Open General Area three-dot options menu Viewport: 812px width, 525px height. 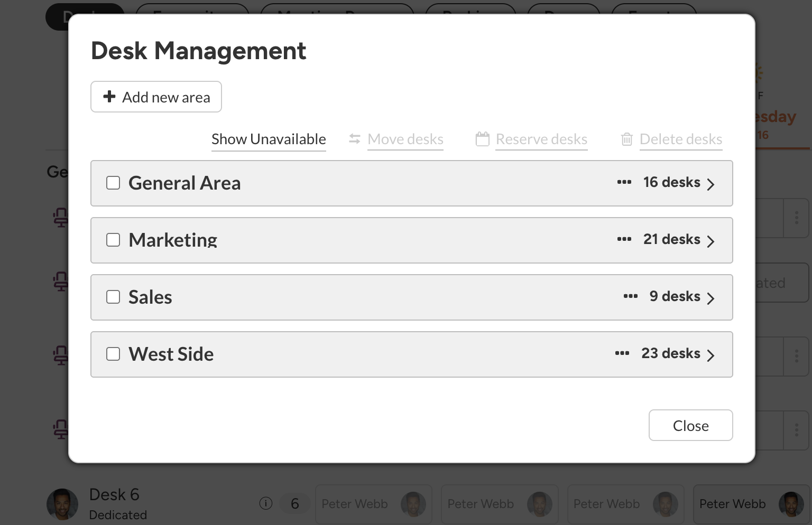pos(624,182)
